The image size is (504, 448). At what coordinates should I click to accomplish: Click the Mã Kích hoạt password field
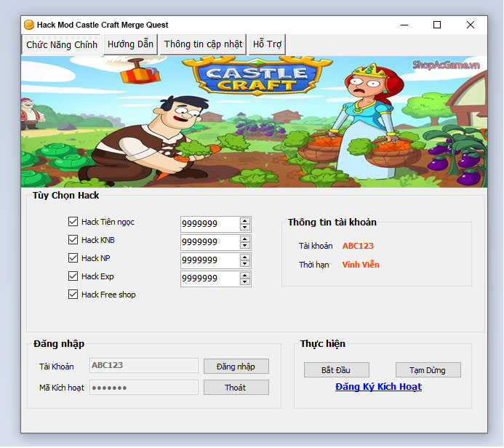point(144,387)
